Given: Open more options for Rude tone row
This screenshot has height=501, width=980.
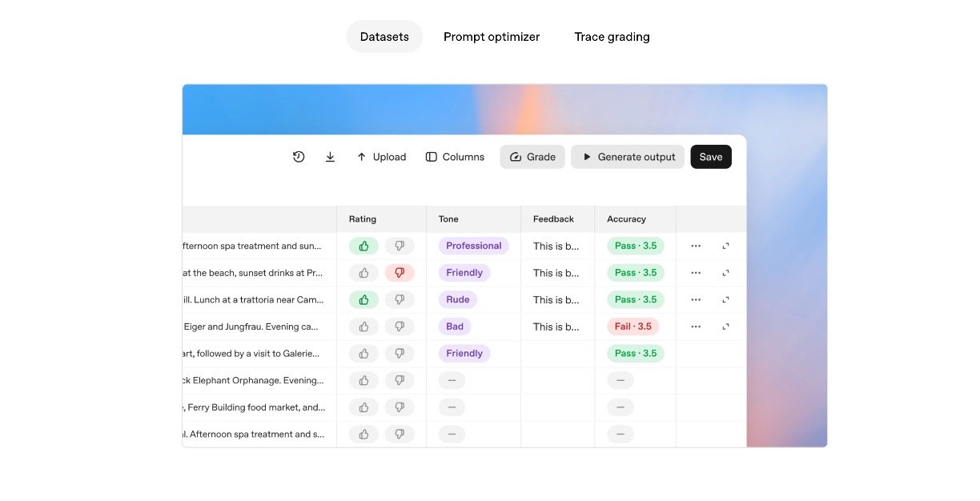Looking at the screenshot, I should pos(696,299).
